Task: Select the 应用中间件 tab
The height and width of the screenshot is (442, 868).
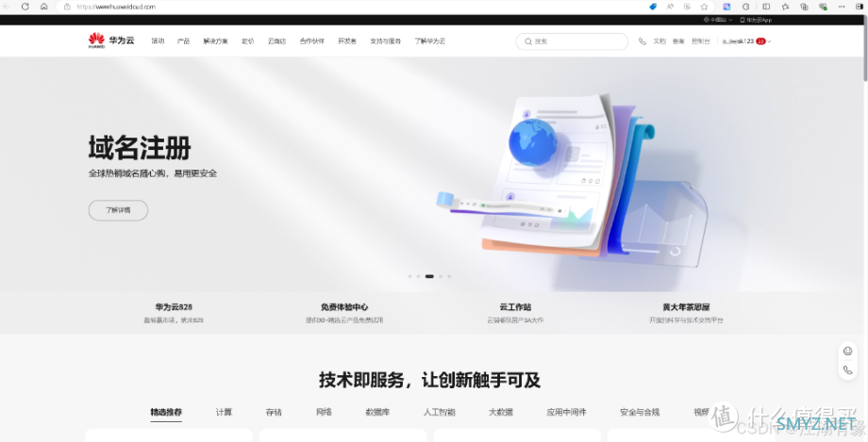Action: (x=566, y=412)
